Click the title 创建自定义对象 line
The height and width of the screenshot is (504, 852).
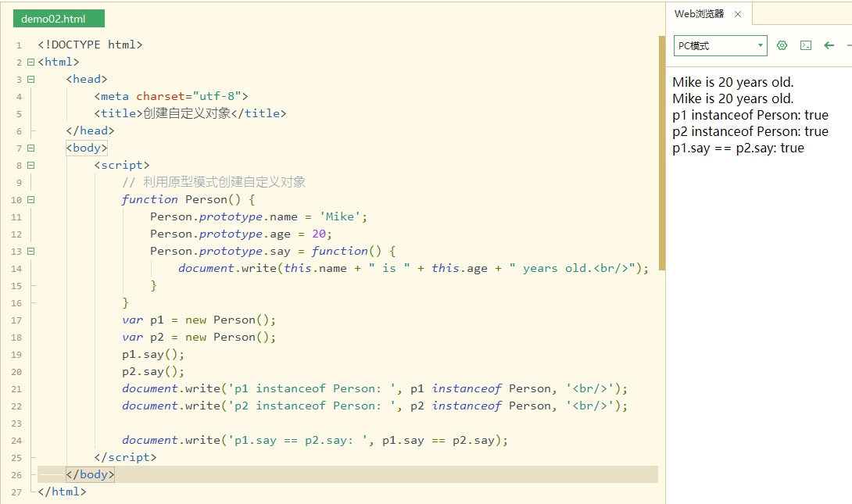point(190,113)
